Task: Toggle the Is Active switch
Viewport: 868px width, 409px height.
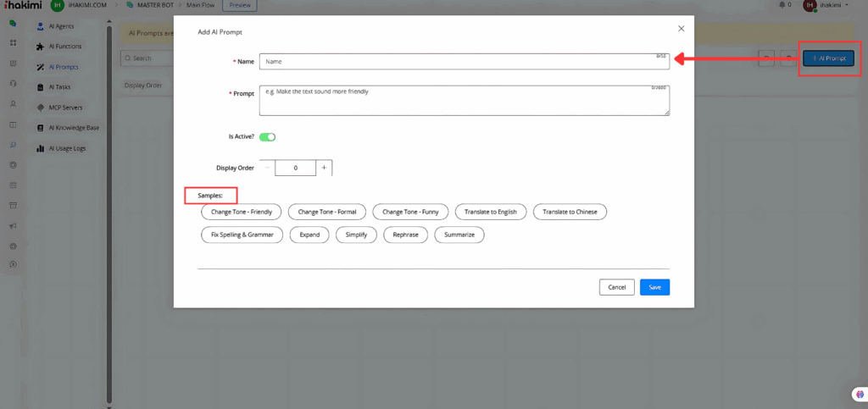Action: 267,136
